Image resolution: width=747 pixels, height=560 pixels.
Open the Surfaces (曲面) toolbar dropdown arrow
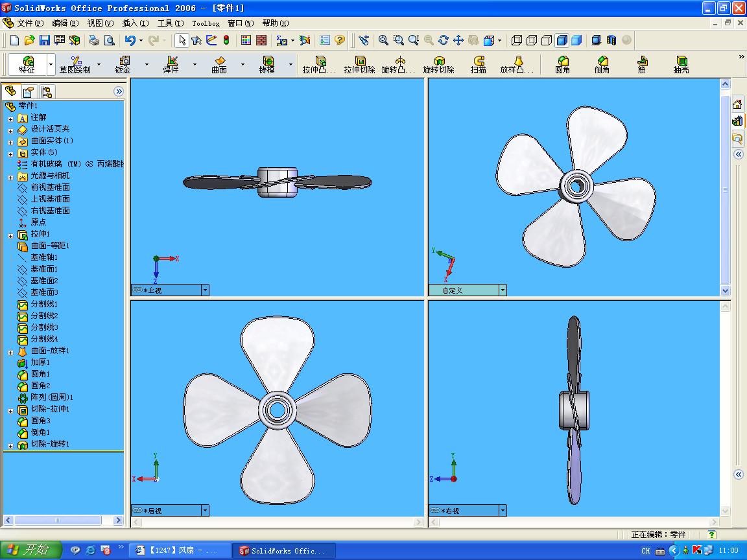pos(243,64)
